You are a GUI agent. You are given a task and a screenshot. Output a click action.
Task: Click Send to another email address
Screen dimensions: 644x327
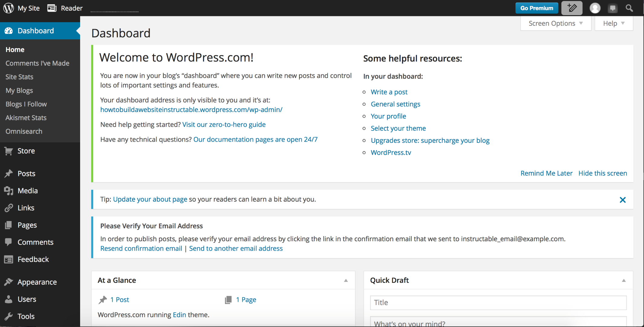click(x=236, y=248)
